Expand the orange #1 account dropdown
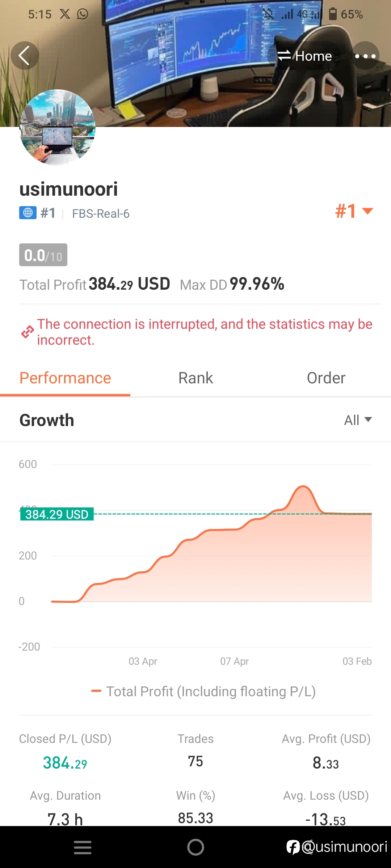The width and height of the screenshot is (391, 868). click(354, 211)
